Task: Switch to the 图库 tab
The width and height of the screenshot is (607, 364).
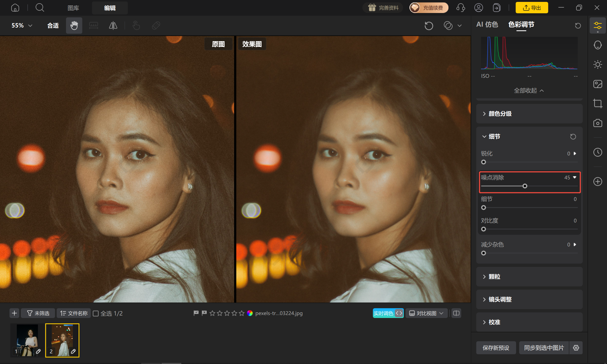Action: (73, 8)
